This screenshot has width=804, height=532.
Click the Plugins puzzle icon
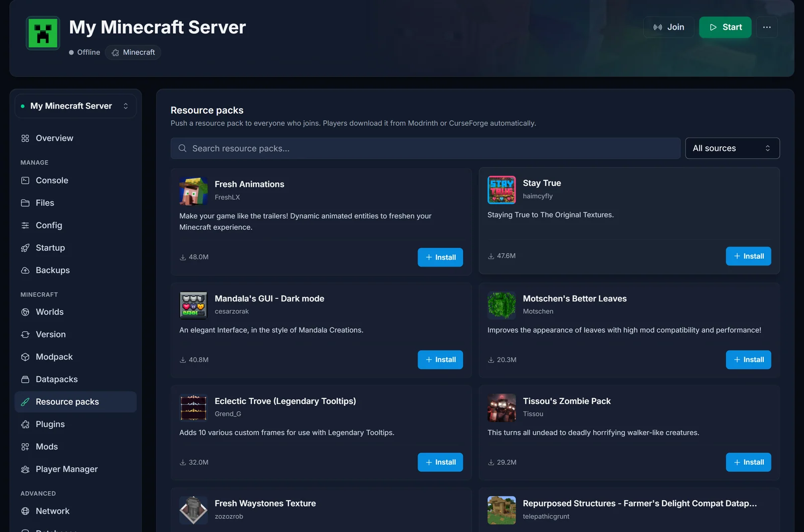tap(25, 424)
